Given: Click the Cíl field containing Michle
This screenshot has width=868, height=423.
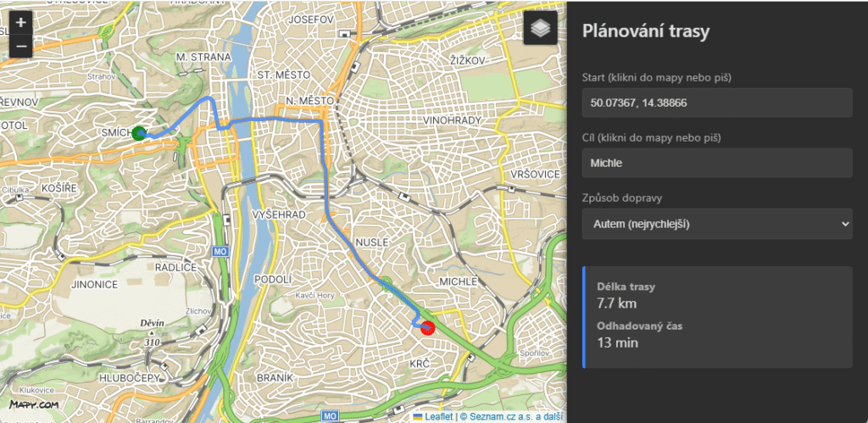Looking at the screenshot, I should pos(716,163).
